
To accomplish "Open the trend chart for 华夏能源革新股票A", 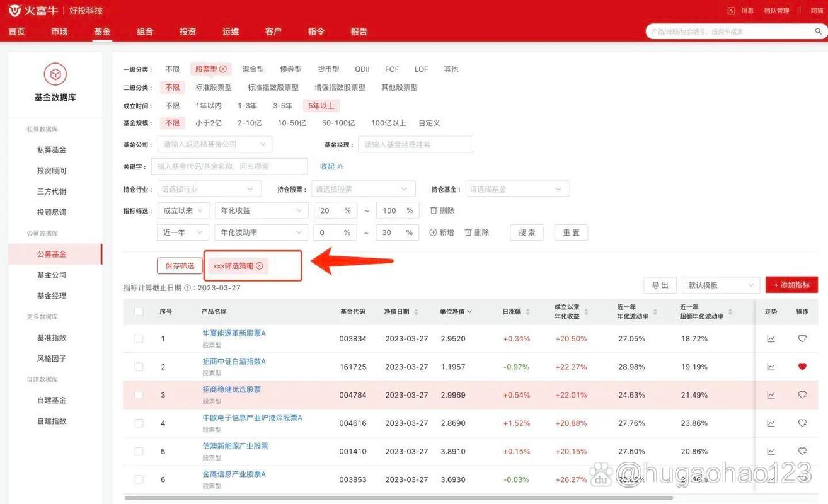I will [x=770, y=338].
